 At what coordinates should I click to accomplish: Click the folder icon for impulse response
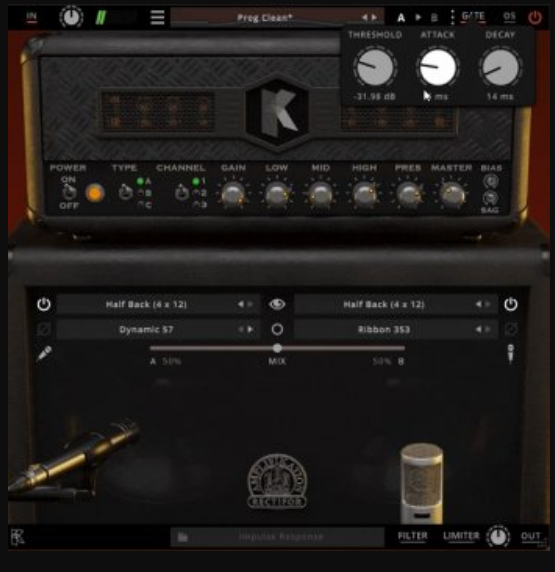coord(182,537)
